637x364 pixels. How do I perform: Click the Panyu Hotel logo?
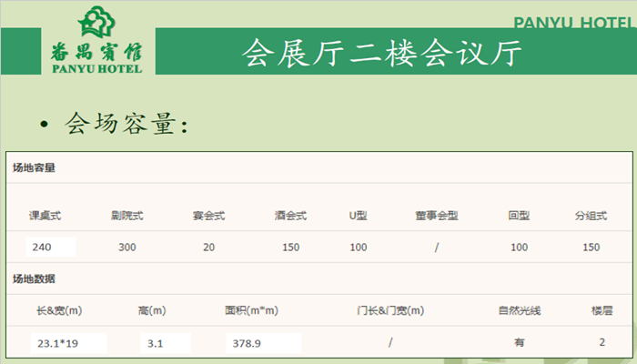coord(96,40)
